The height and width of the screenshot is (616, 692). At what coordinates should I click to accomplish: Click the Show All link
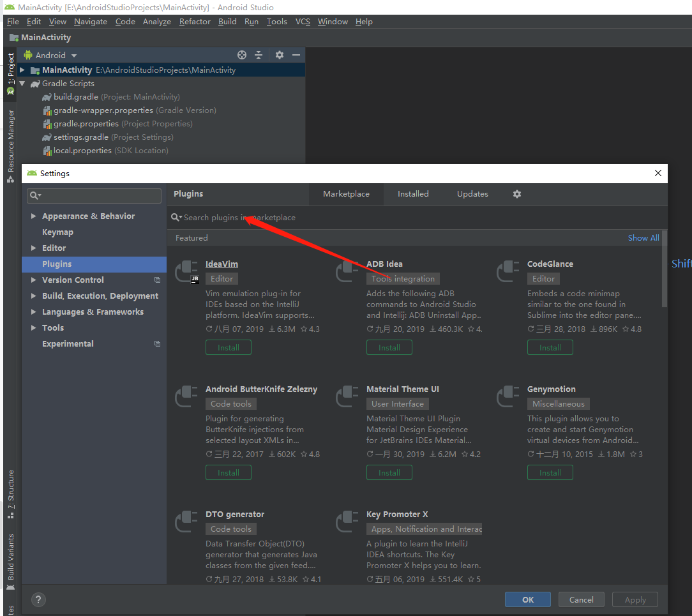(643, 238)
